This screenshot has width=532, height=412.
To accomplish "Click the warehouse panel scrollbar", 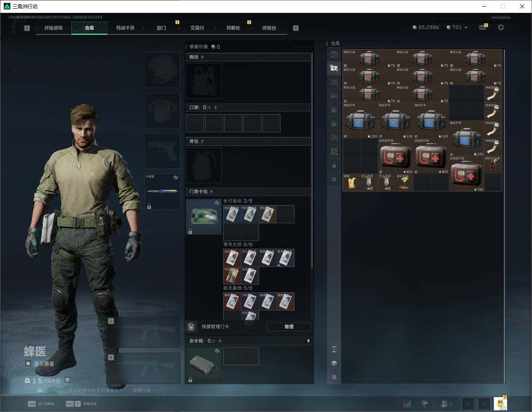I will pos(505,216).
